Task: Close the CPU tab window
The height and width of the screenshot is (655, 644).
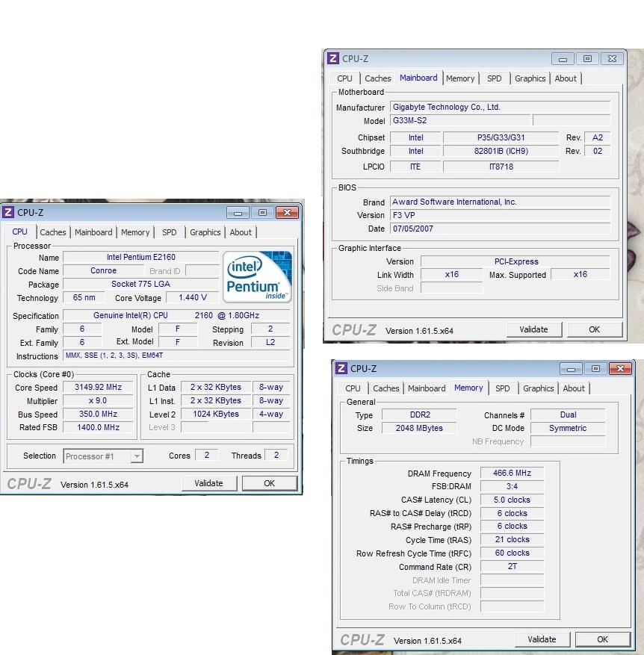Action: 287,213
